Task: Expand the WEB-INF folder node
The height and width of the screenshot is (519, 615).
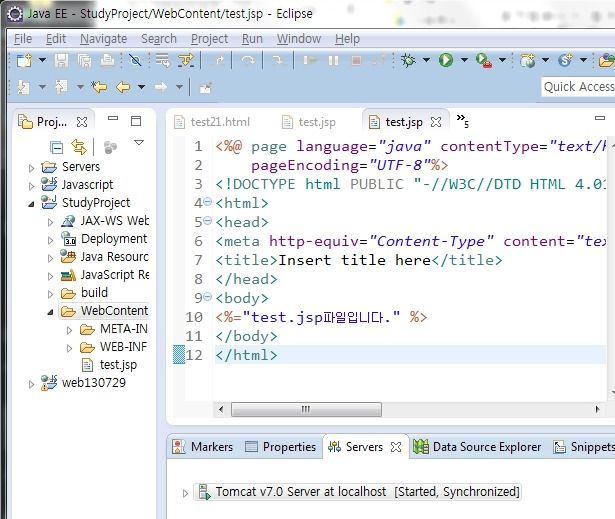Action: click(x=69, y=348)
